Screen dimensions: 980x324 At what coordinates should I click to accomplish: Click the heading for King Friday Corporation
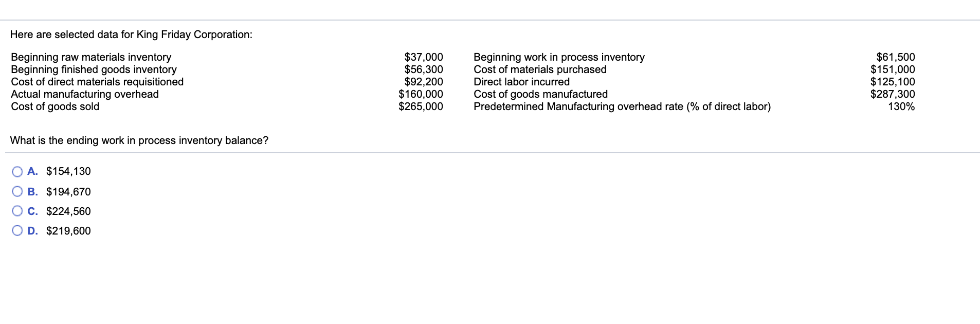click(131, 35)
